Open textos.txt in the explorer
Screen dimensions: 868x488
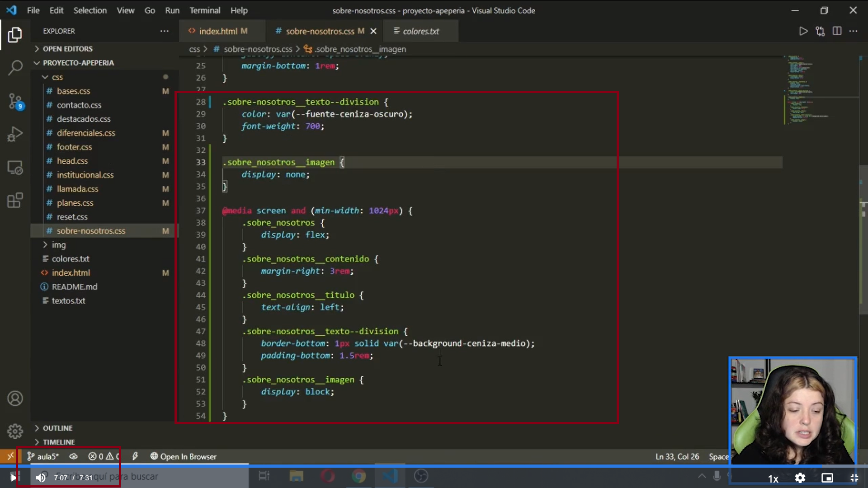(x=68, y=301)
